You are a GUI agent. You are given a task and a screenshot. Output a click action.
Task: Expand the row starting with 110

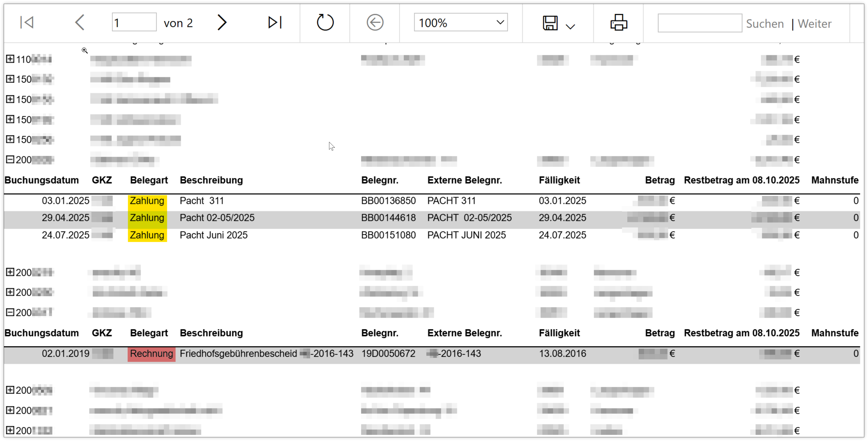pyautogui.click(x=10, y=59)
